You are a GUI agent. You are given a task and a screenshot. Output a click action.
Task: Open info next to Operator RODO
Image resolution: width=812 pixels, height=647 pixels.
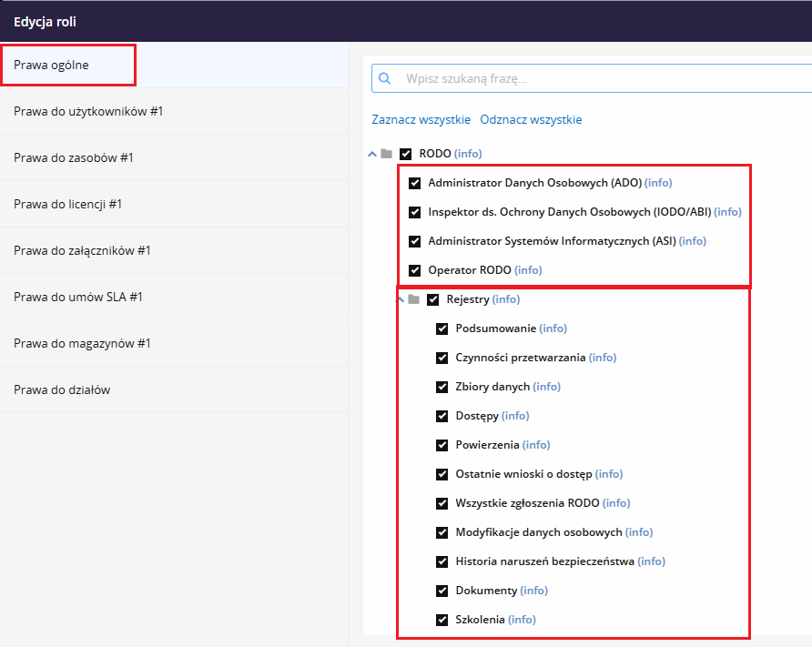click(x=528, y=270)
